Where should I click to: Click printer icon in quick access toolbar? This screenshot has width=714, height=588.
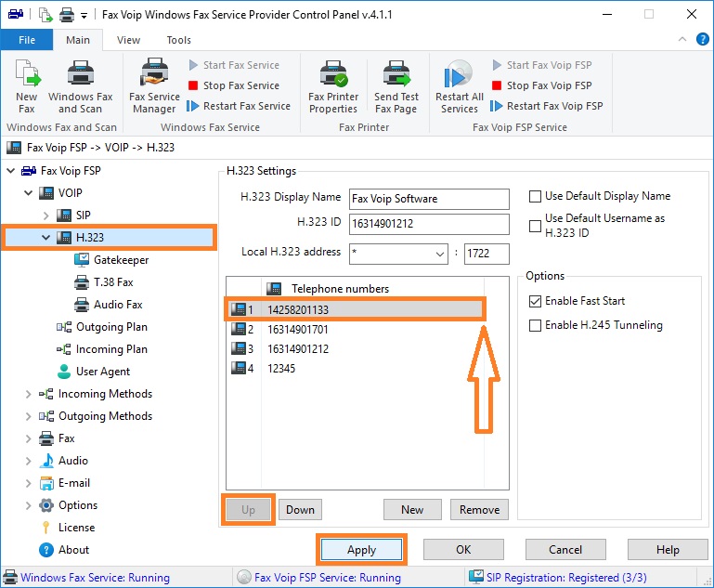[x=67, y=15]
